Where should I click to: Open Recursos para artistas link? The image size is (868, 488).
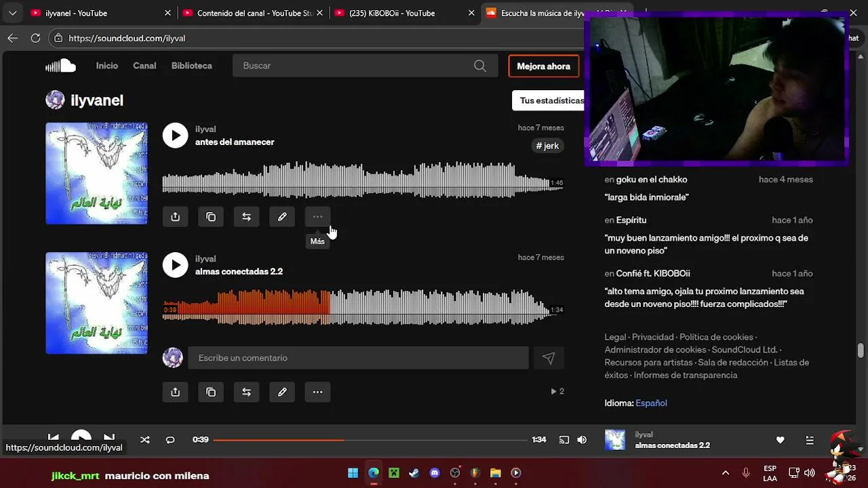point(649,363)
